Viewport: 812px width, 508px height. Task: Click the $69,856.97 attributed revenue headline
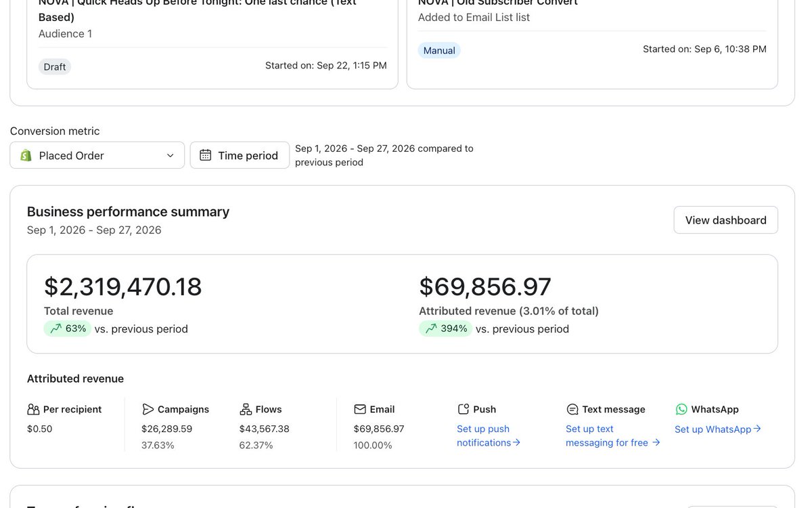pyautogui.click(x=485, y=287)
